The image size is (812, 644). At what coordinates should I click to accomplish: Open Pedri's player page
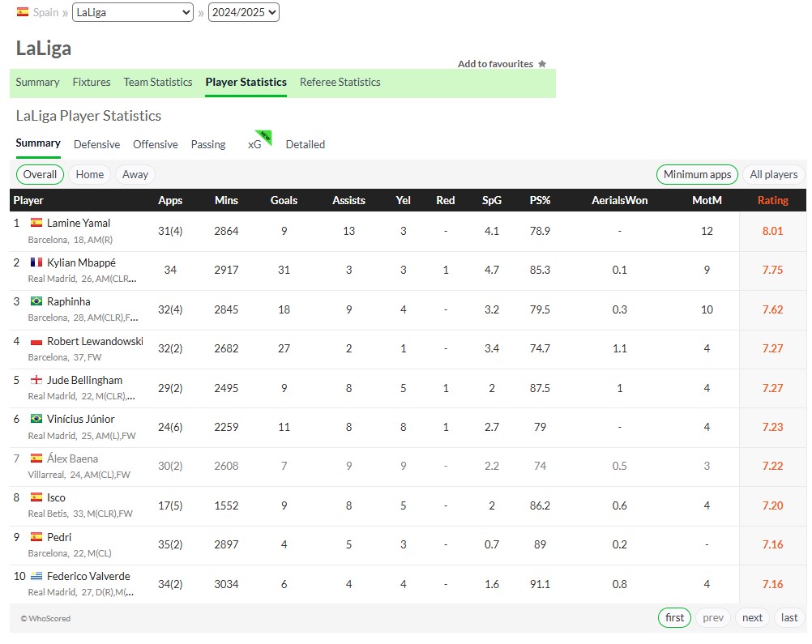[59, 537]
